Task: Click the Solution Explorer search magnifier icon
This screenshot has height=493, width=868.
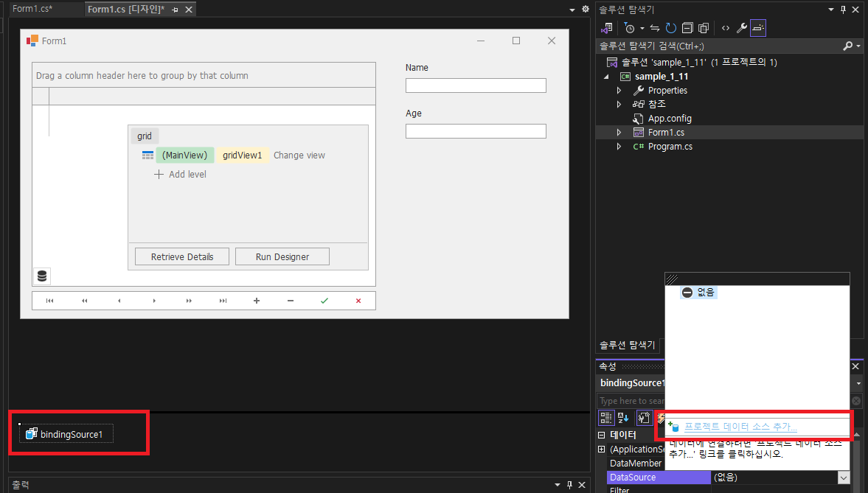Action: click(847, 46)
